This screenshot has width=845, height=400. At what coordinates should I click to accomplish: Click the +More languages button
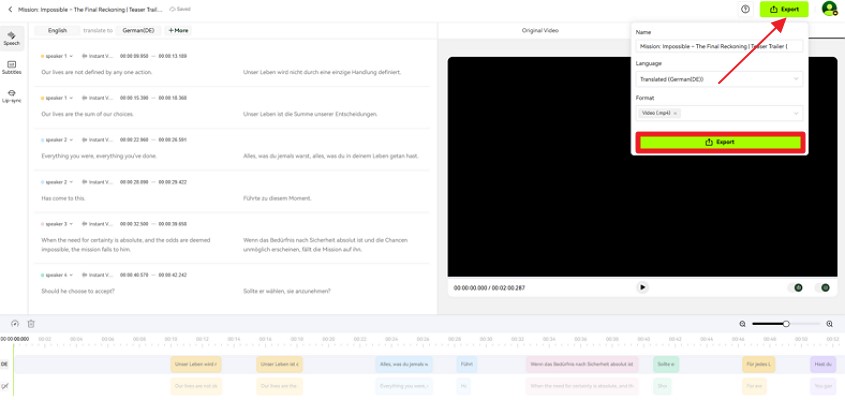[x=178, y=31]
